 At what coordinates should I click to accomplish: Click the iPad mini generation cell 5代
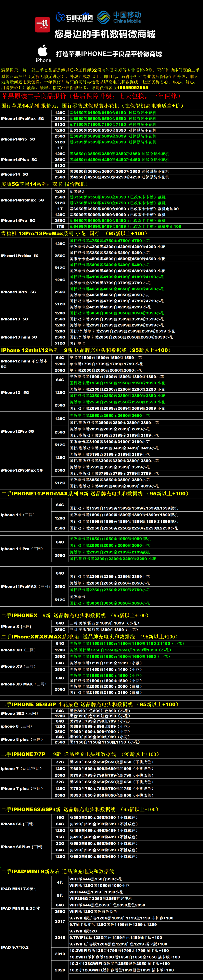[60, 895]
